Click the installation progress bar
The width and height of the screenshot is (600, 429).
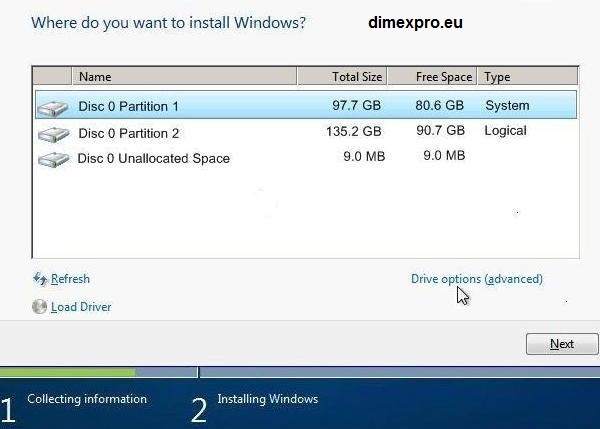coord(300,372)
